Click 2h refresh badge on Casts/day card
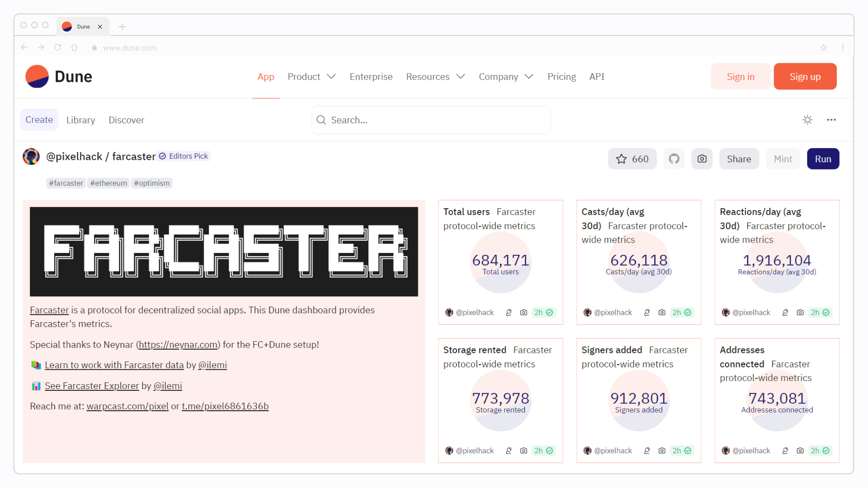The image size is (868, 488). pos(682,312)
